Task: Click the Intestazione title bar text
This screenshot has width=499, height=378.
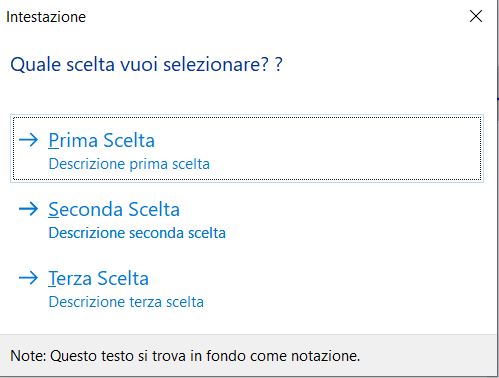Action: pos(46,17)
